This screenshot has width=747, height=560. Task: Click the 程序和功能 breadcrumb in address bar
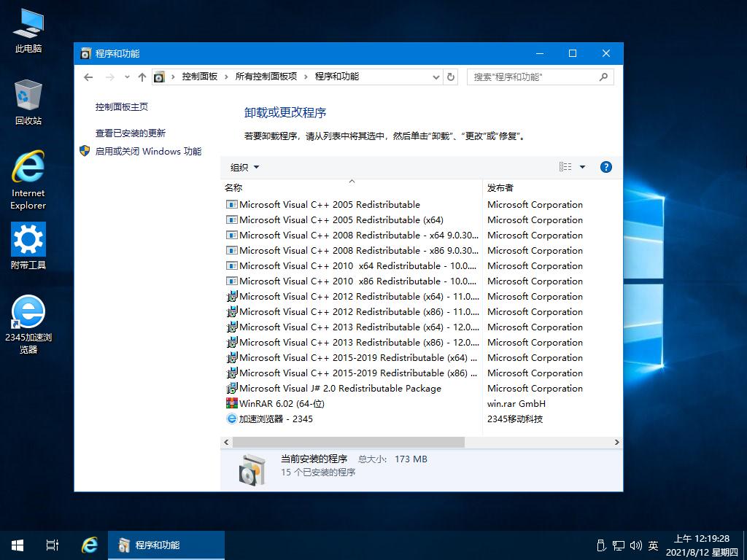click(337, 77)
